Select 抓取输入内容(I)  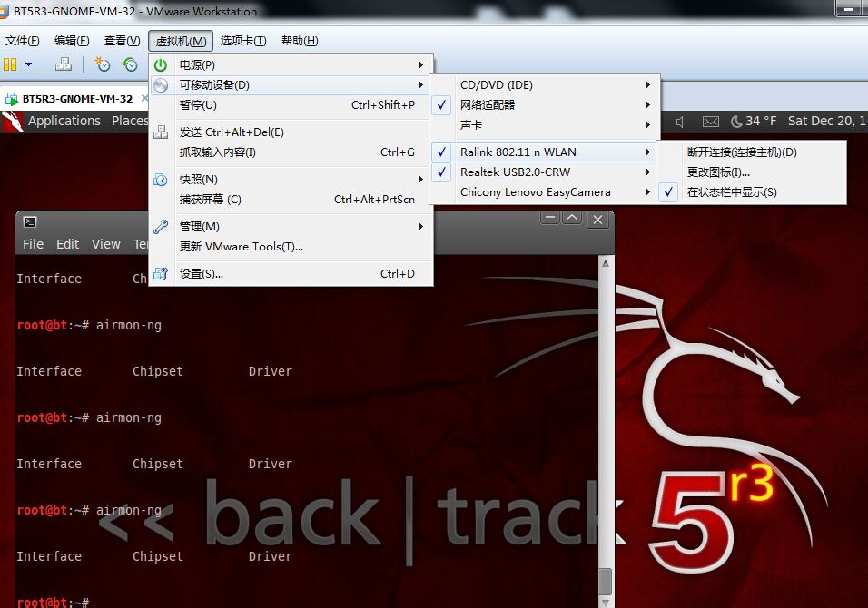(291, 152)
